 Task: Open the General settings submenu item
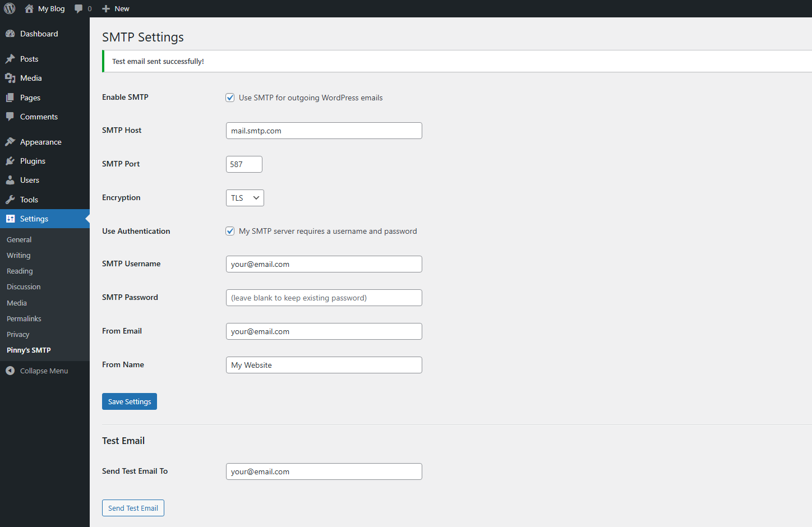click(19, 239)
